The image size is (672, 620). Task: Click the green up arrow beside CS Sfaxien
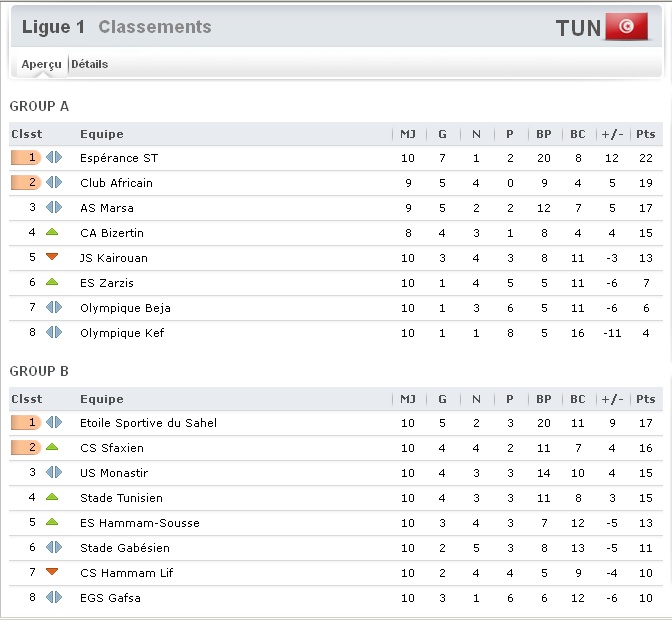52,447
